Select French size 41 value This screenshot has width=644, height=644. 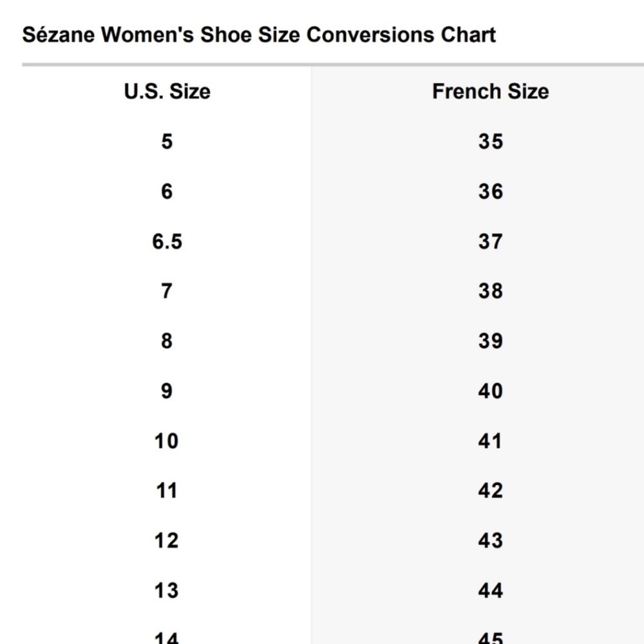point(490,441)
